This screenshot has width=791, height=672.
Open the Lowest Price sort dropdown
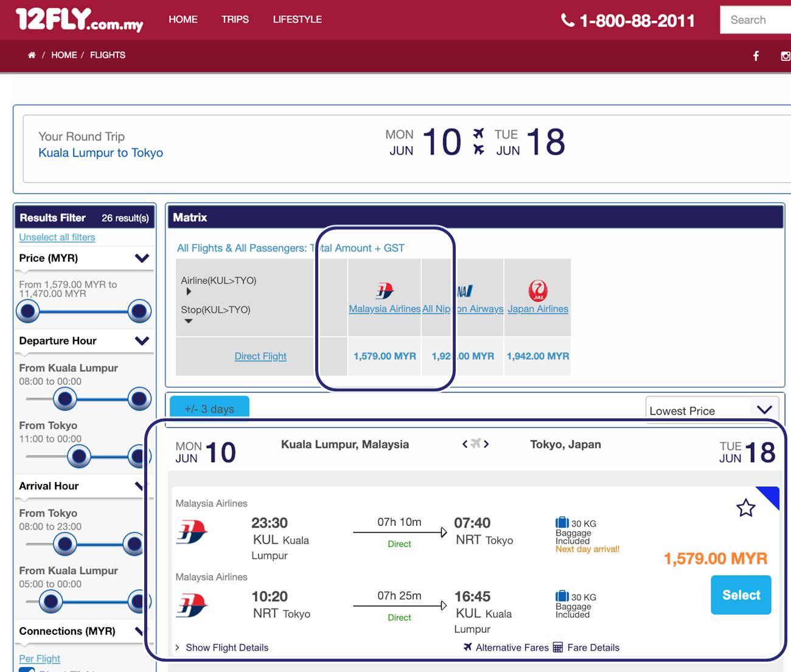coord(712,410)
